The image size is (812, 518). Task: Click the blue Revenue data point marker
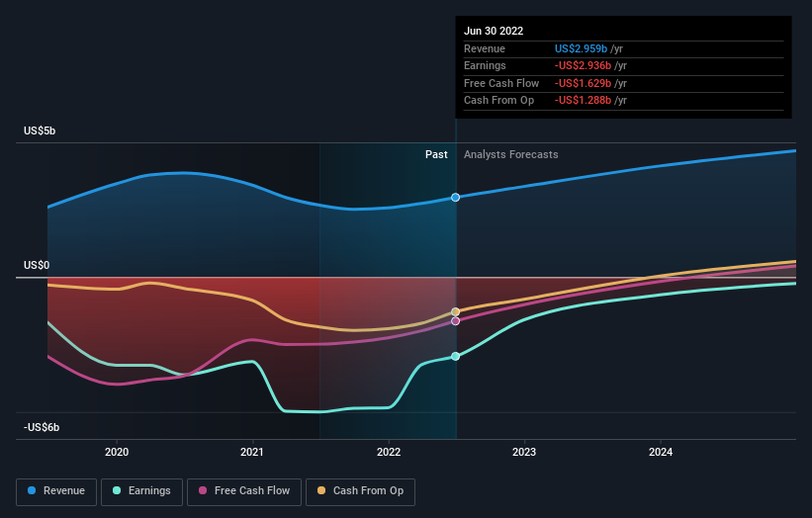pyautogui.click(x=455, y=197)
